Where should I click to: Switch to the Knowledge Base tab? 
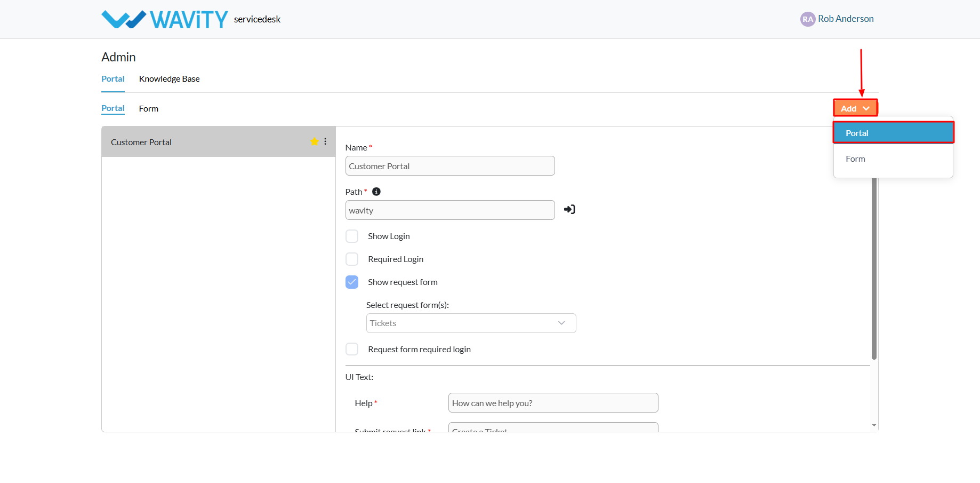point(169,78)
